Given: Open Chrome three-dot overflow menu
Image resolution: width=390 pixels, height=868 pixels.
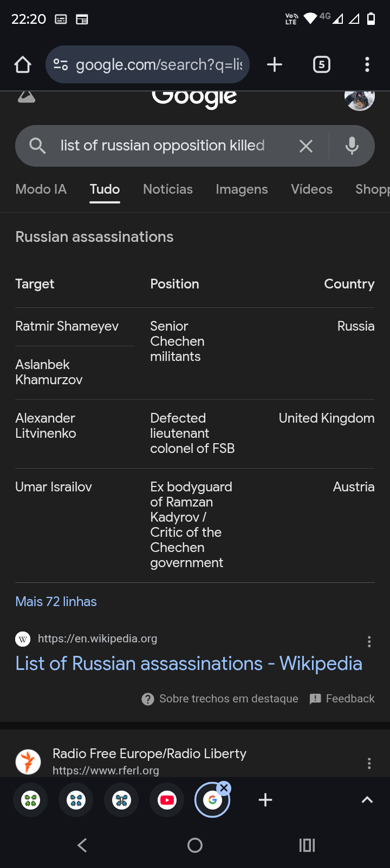Looking at the screenshot, I should pos(367,65).
